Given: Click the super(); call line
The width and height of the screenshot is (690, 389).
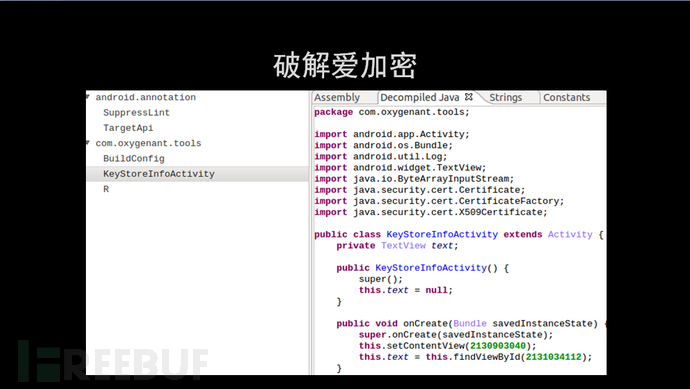Looking at the screenshot, I should point(381,279).
